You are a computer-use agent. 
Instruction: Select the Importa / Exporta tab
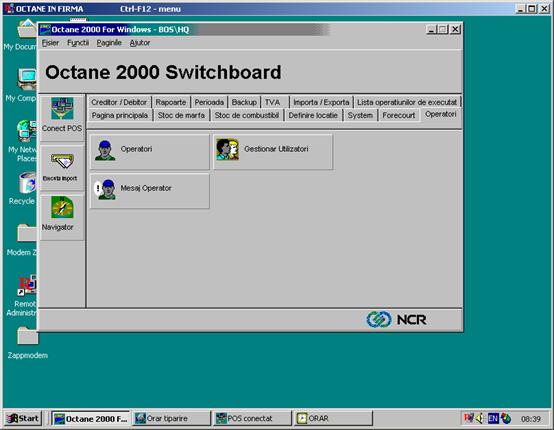point(321,102)
